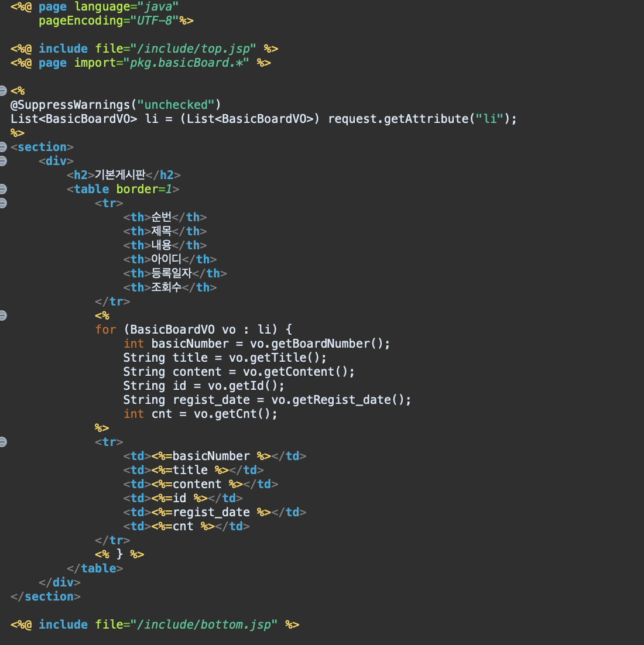
Task: Collapse the header tr row fold marker
Action: coord(3,203)
